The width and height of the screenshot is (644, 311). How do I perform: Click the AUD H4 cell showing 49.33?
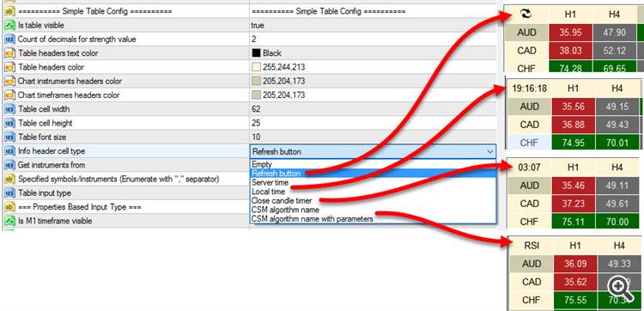coord(619,264)
